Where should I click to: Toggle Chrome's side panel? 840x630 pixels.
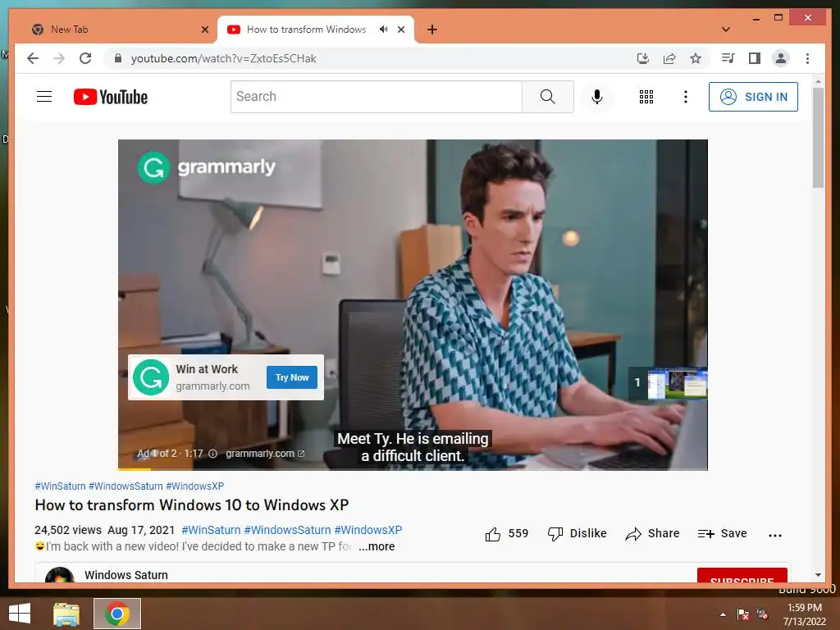(x=755, y=58)
